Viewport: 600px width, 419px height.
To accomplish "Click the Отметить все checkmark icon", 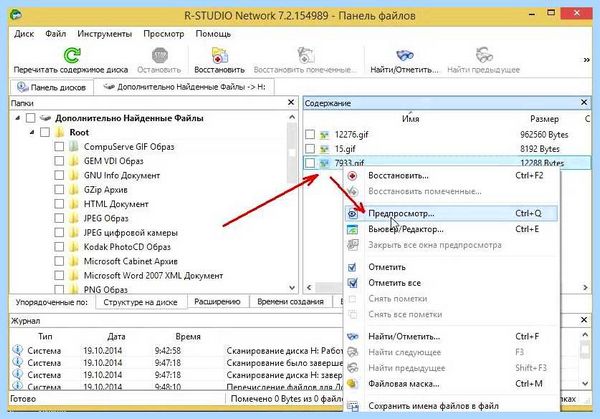I will 352,283.
